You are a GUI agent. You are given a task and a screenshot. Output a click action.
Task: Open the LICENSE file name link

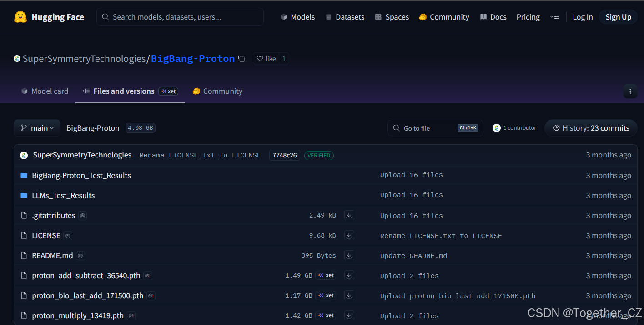tap(46, 235)
